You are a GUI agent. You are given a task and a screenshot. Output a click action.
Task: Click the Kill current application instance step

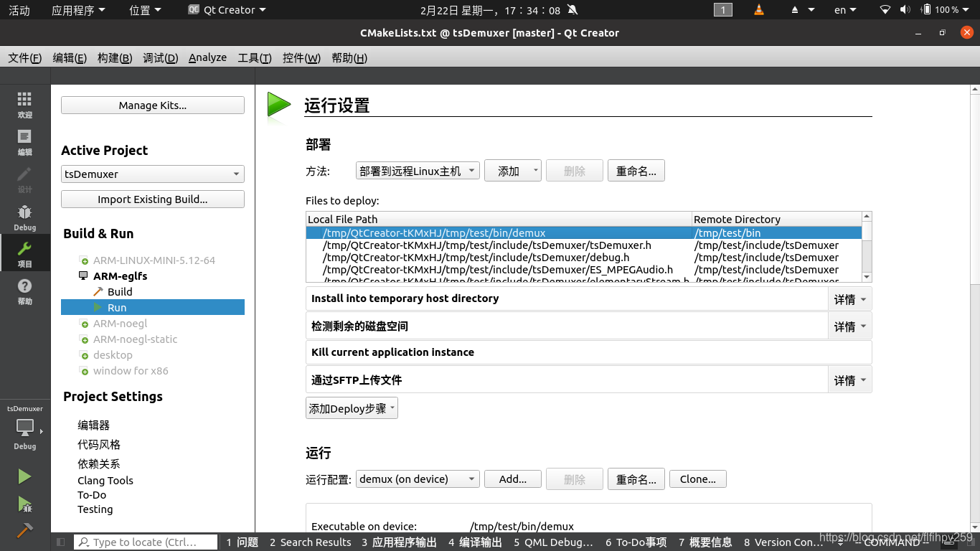tap(588, 352)
